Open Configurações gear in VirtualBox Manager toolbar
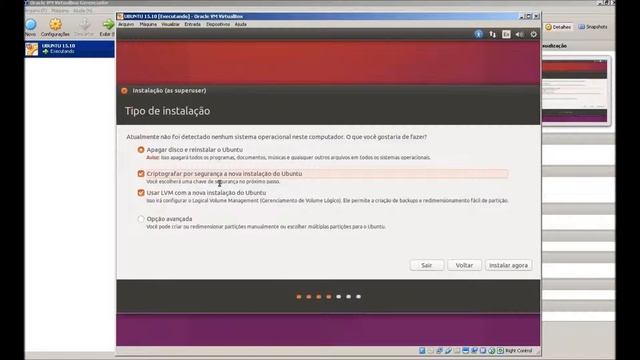 (x=55, y=24)
